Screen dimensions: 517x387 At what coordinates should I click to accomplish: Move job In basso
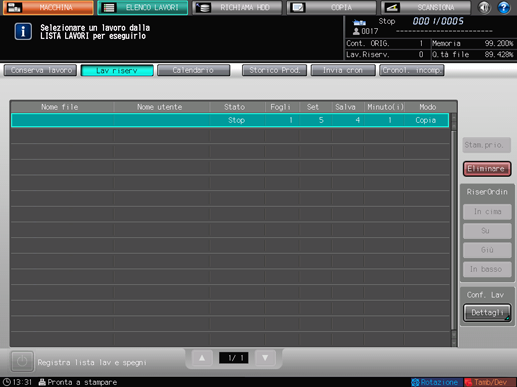point(487,269)
